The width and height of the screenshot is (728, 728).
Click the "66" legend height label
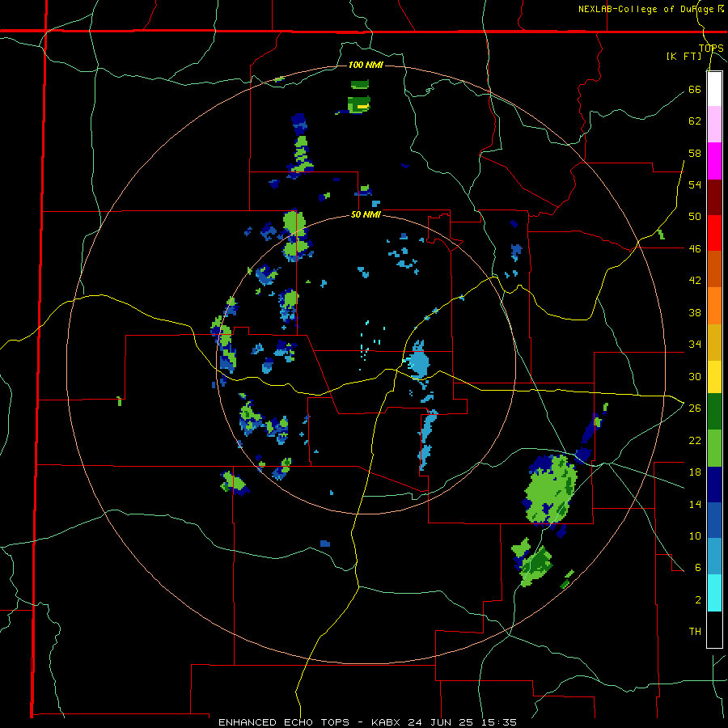click(695, 89)
